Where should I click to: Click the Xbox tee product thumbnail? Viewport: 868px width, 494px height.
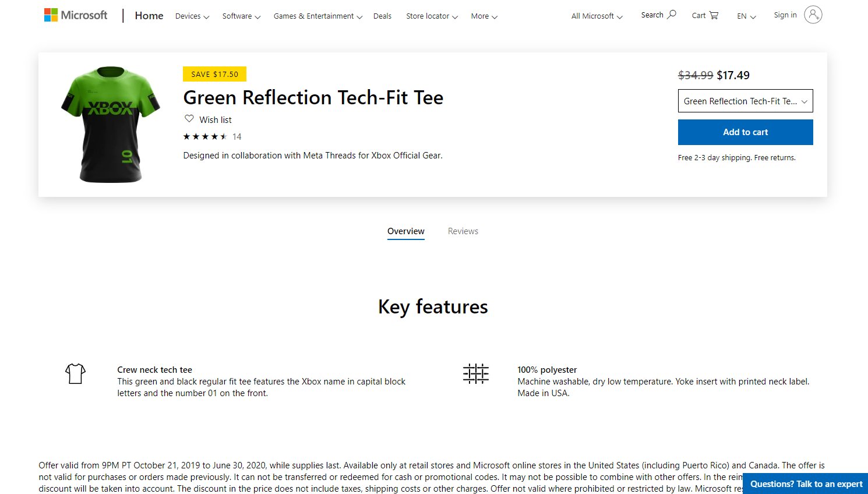111,124
